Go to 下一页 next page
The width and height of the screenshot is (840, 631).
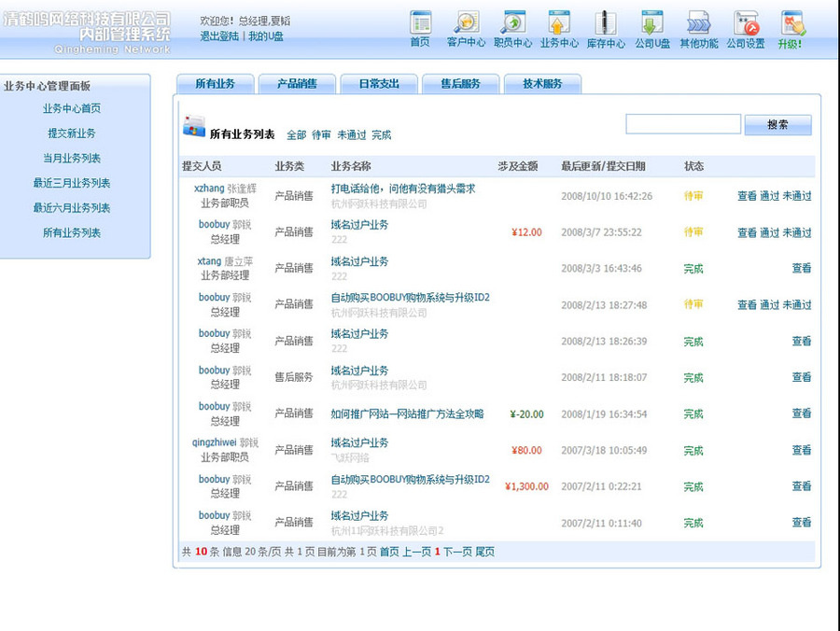tap(457, 552)
